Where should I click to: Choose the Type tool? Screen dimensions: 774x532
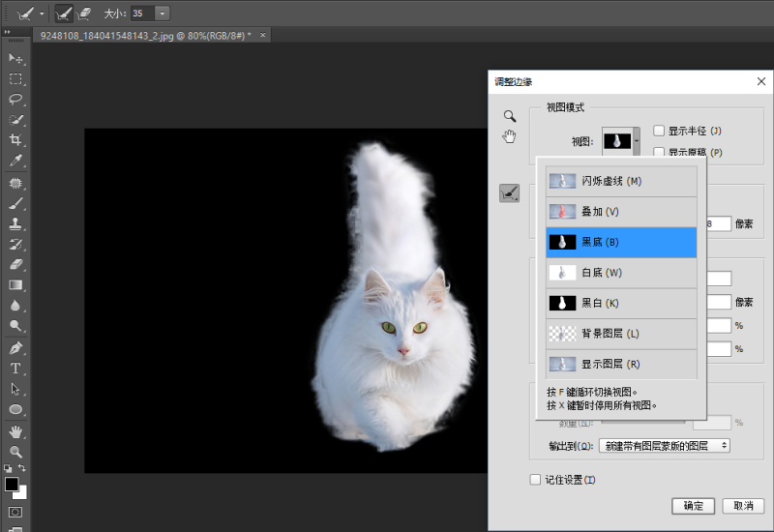(x=15, y=369)
